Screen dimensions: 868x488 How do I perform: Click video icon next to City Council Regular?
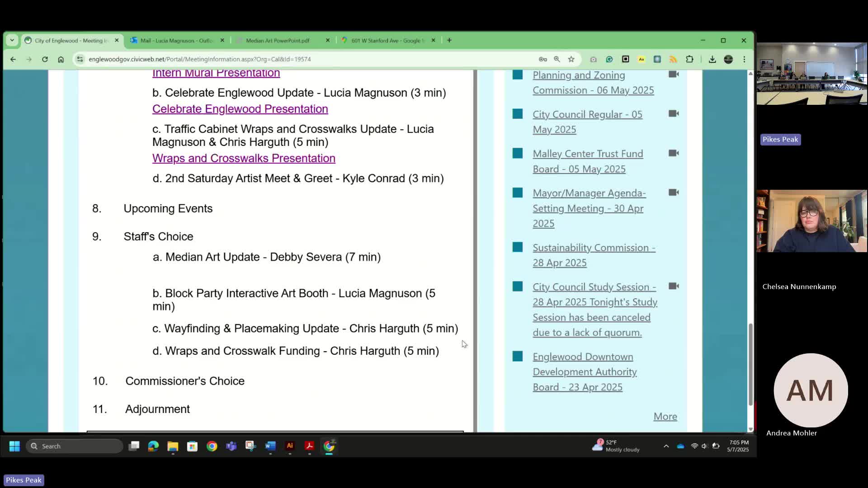coord(674,113)
